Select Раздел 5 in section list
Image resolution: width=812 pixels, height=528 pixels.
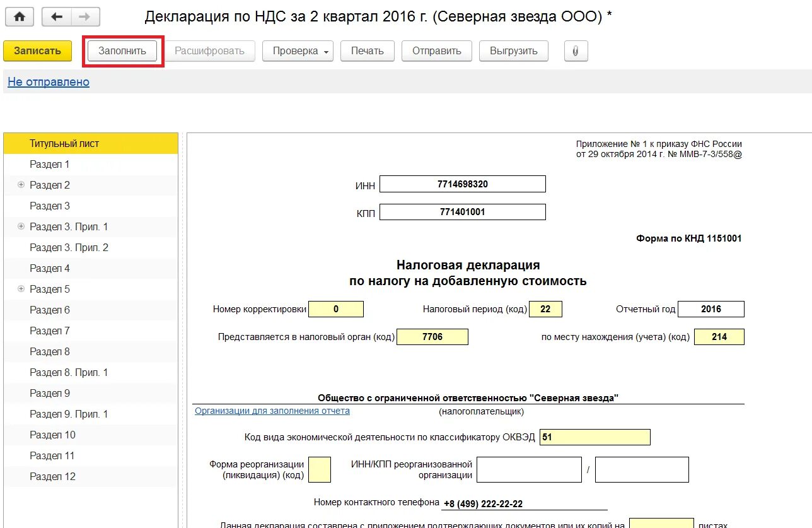[91, 289]
